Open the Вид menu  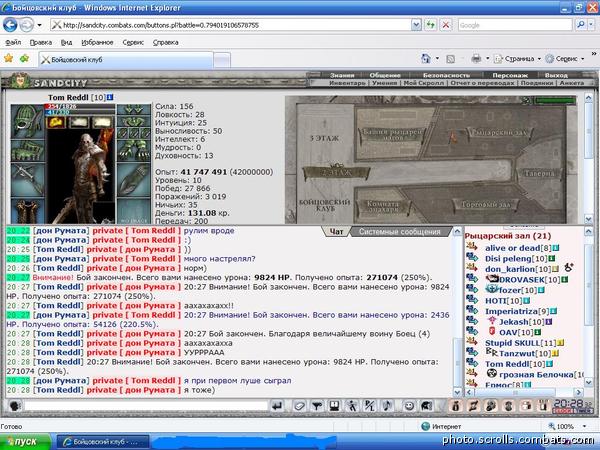coord(66,42)
